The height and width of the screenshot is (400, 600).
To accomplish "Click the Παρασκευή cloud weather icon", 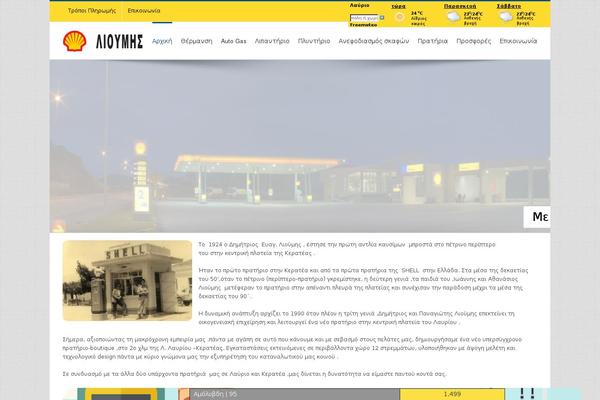I will (453, 17).
